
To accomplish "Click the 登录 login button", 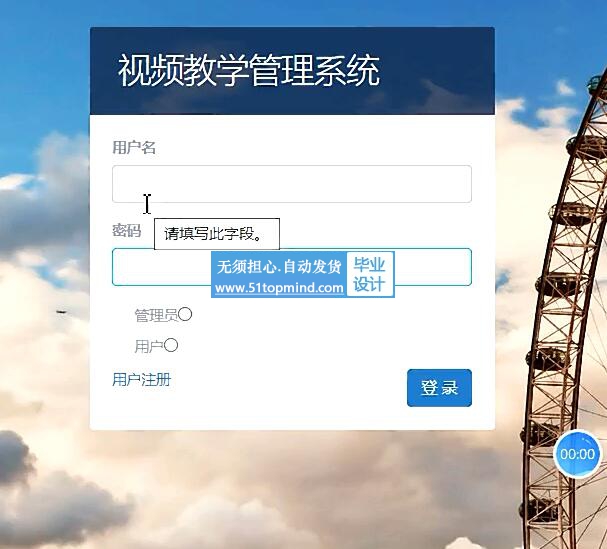I will (x=439, y=388).
